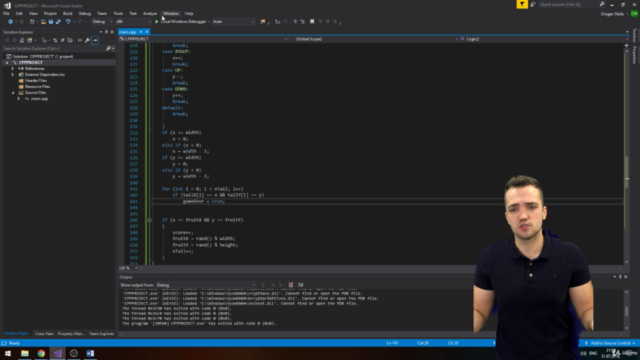Click the Undo icon
The width and height of the screenshot is (640, 360).
tap(68, 22)
